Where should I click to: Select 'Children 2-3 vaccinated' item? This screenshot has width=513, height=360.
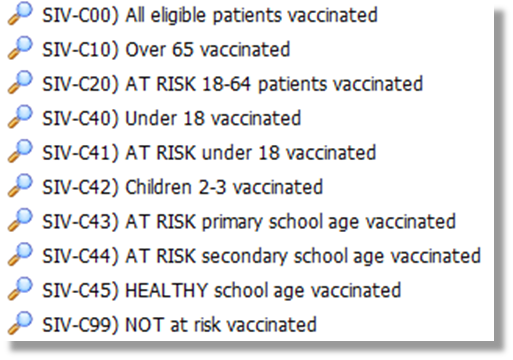point(183,187)
